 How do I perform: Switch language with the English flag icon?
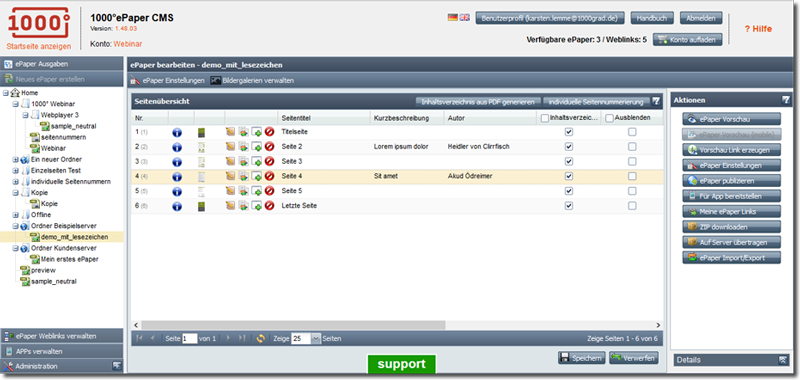[464, 17]
